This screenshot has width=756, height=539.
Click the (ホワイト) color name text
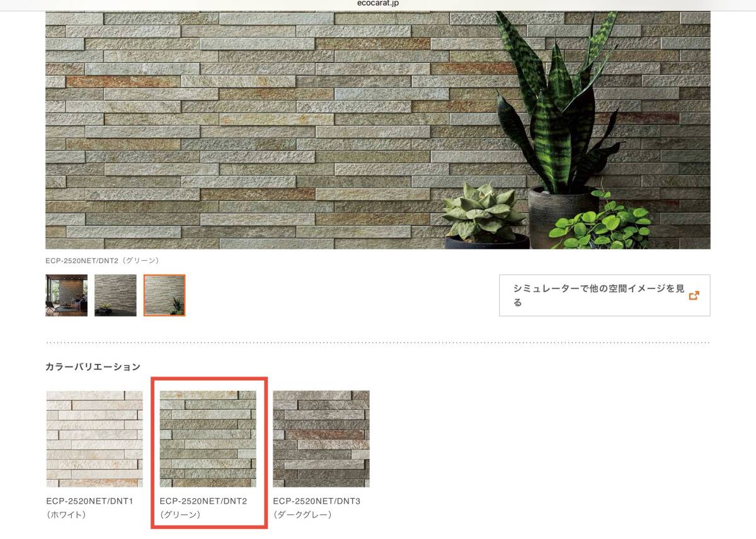(66, 514)
